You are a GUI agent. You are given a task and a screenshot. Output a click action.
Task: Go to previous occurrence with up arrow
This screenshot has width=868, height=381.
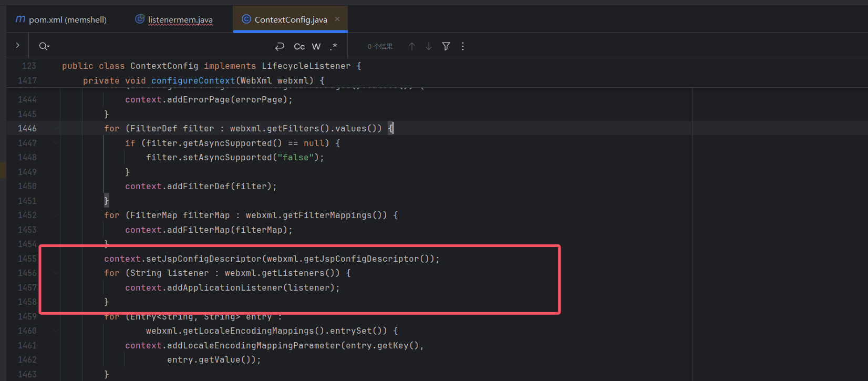click(x=412, y=46)
